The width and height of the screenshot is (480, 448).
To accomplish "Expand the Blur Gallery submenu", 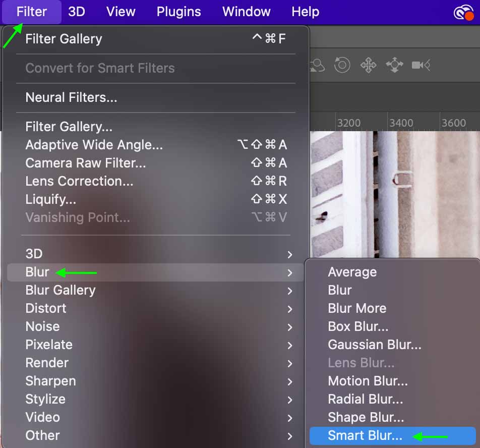I will pyautogui.click(x=156, y=290).
